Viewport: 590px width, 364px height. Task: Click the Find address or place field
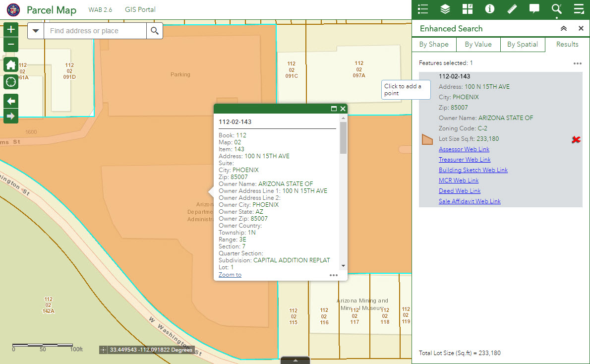point(95,31)
